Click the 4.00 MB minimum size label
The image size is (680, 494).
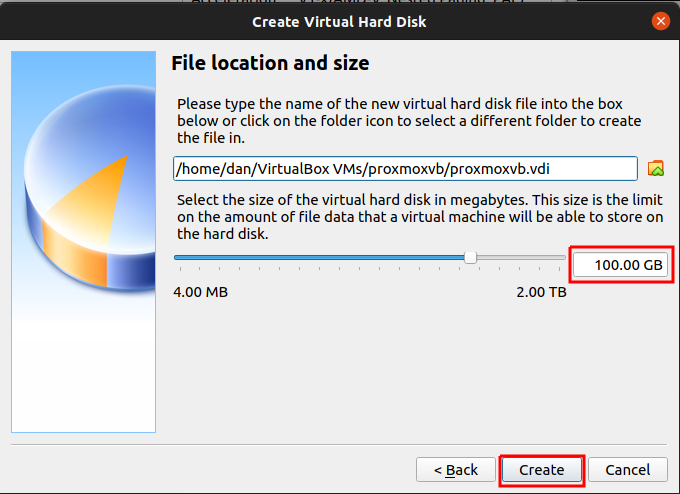point(200,292)
